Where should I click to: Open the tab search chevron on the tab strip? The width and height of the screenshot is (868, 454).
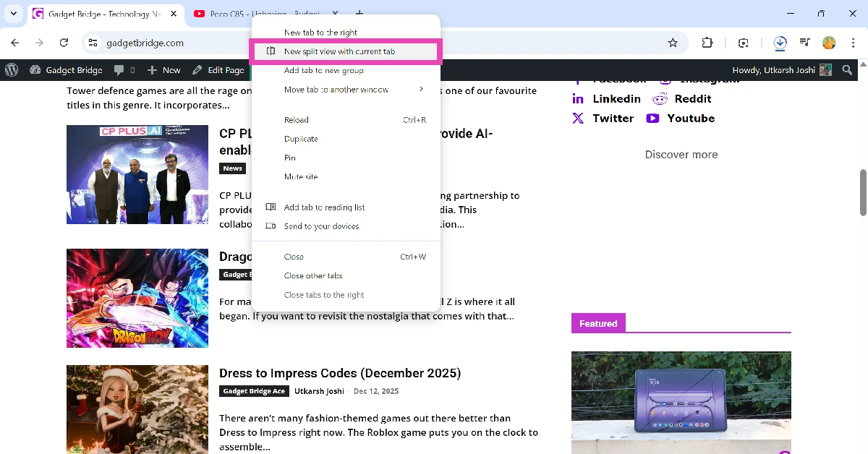12,13
